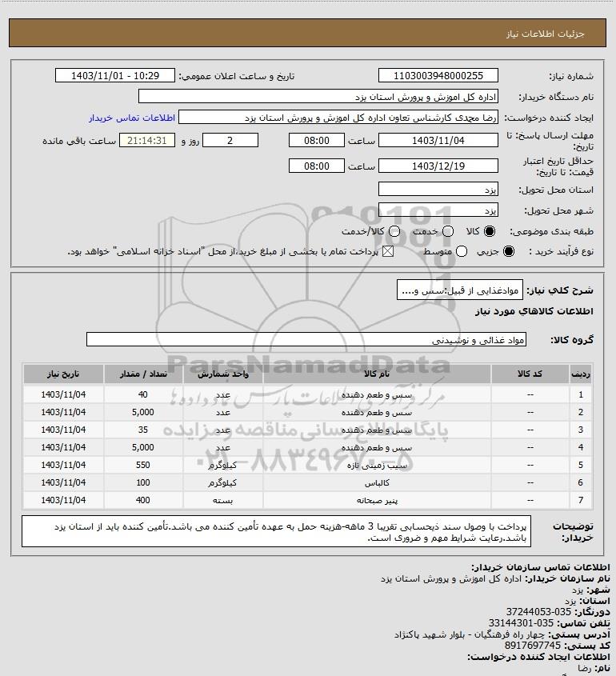
Task: Click the row number 1 cell
Action: [x=580, y=394]
